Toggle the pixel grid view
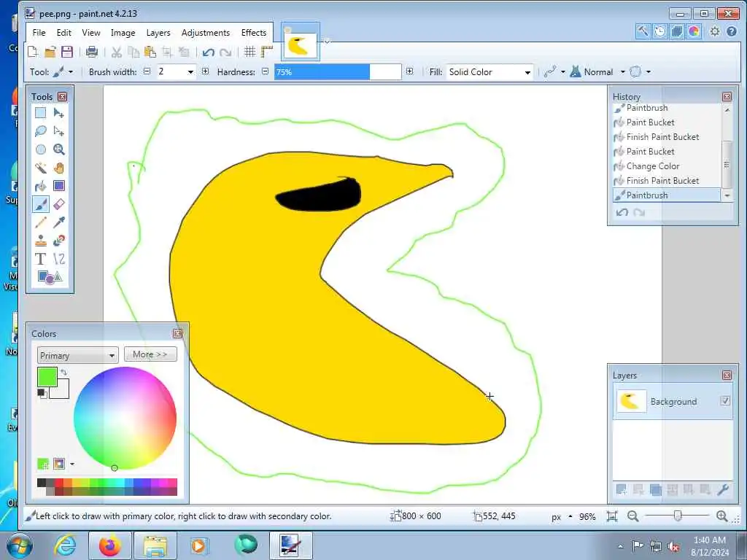Image resolution: width=747 pixels, height=560 pixels. [x=249, y=52]
